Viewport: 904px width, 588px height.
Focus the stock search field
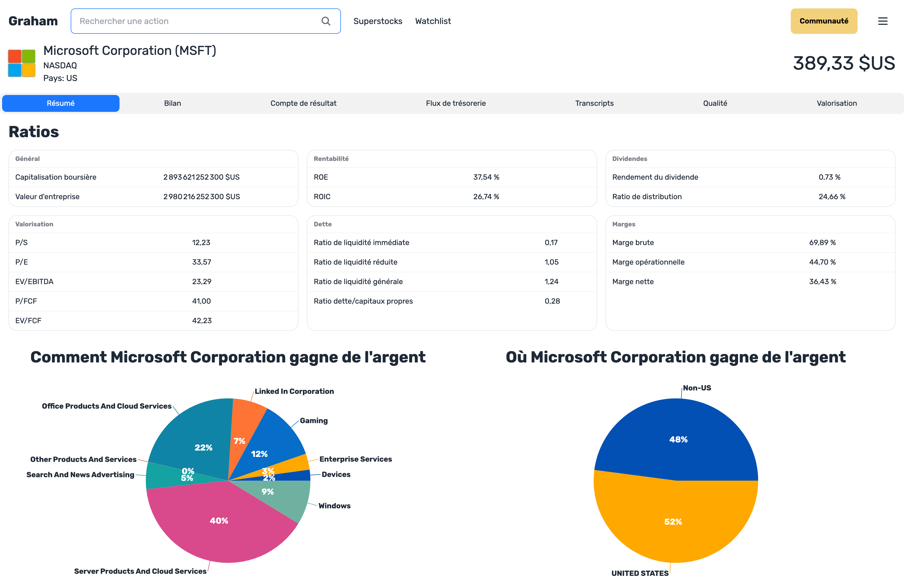[206, 21]
